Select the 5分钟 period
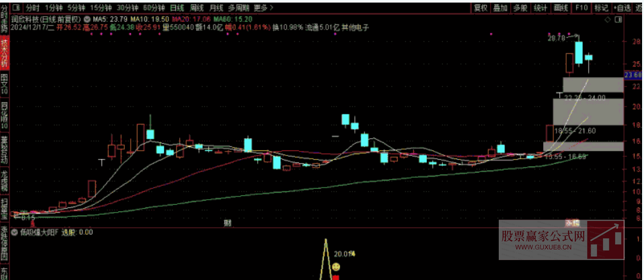Viewport: 644px width, 280px height. pyautogui.click(x=76, y=8)
